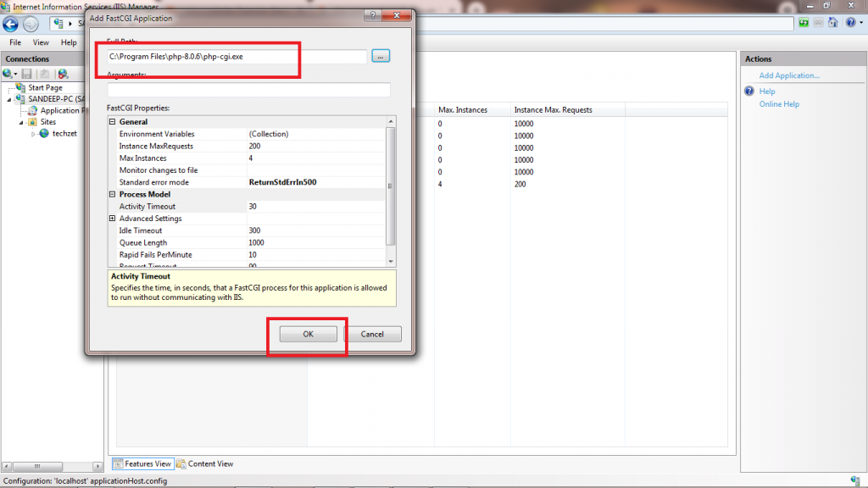Open the View menu

41,42
